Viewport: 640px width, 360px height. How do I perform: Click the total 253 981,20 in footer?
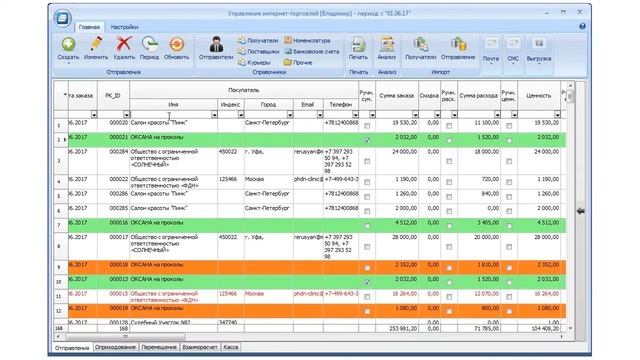(403, 328)
